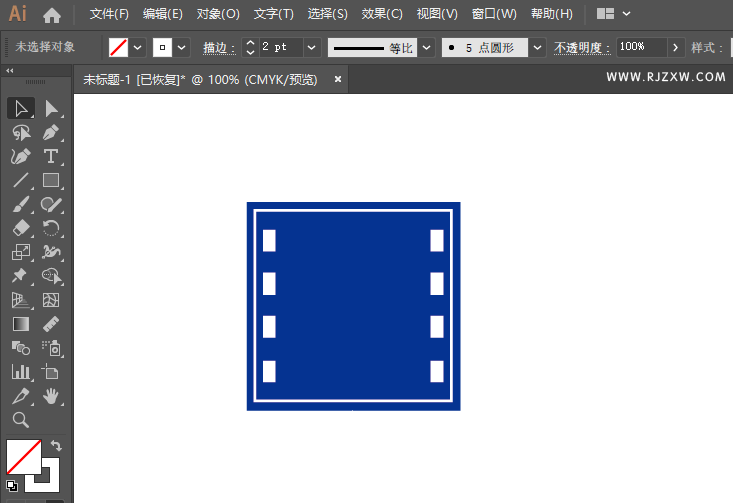Open the 描边 stroke panel link
This screenshot has width=733, height=503.
(x=218, y=48)
